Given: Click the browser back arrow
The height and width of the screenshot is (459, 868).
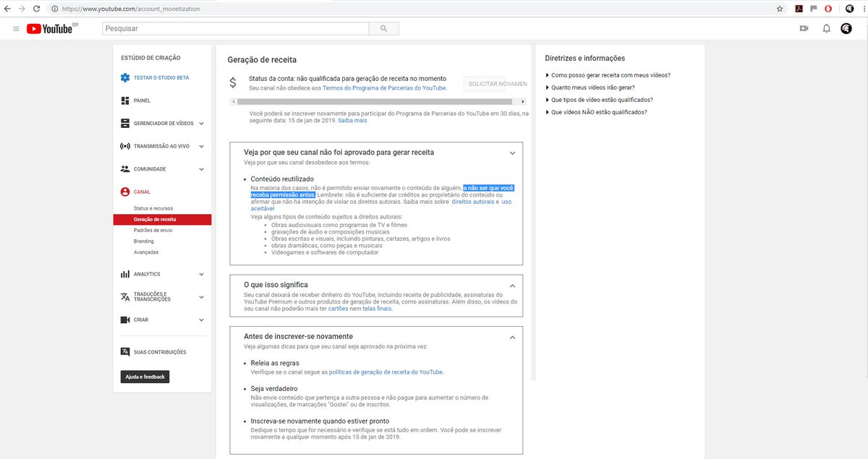Looking at the screenshot, I should [x=7, y=9].
